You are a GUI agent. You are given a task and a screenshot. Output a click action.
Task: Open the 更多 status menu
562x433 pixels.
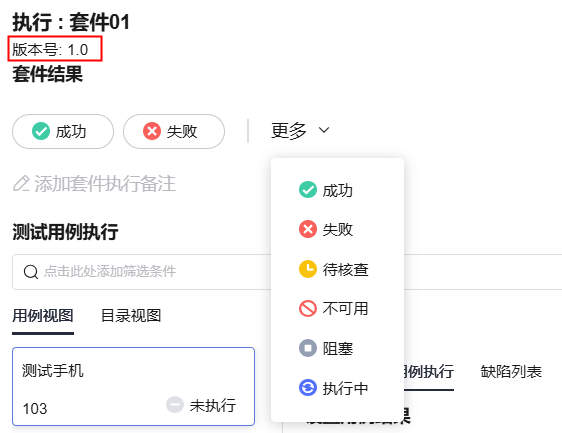click(x=300, y=130)
